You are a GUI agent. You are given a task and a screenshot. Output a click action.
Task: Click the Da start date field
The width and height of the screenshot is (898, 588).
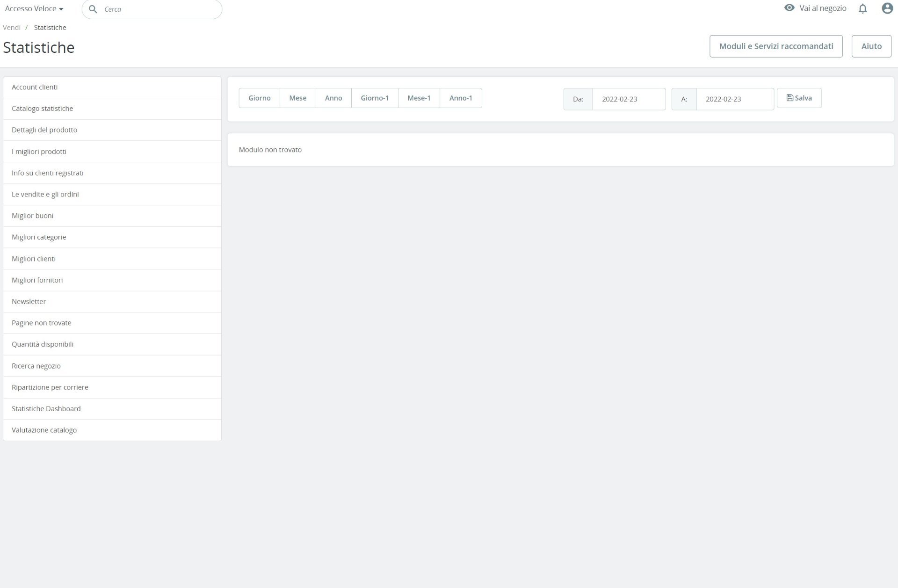[x=628, y=99]
